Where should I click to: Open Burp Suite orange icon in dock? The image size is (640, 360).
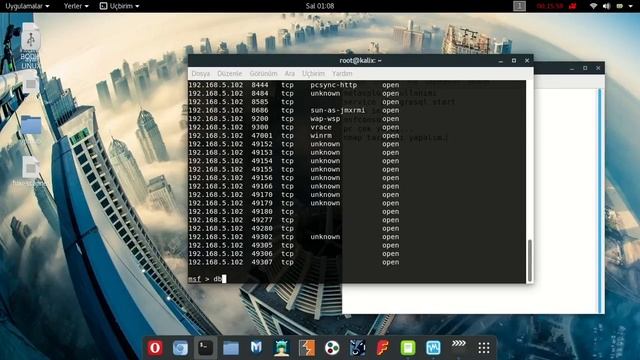(307, 348)
